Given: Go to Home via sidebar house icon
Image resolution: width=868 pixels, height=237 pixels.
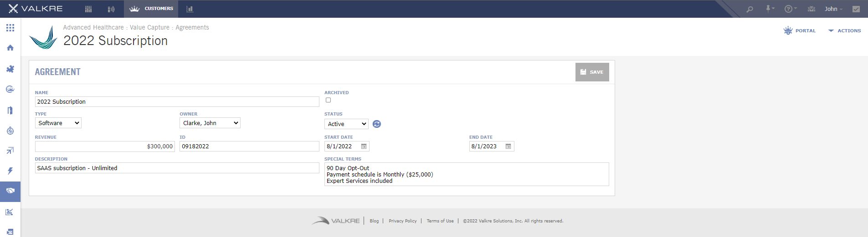Looking at the screenshot, I should [x=10, y=48].
